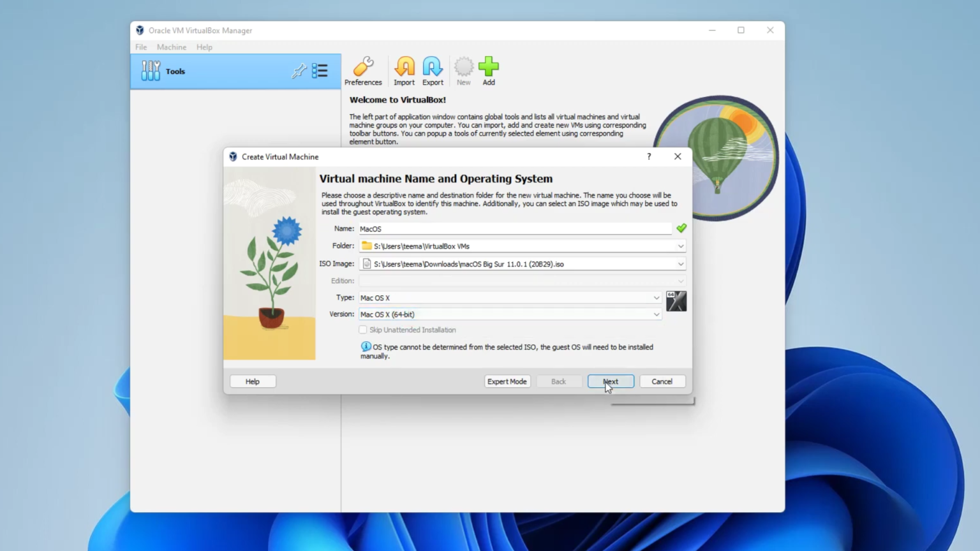Click inside the Name input field
Image resolution: width=980 pixels, height=551 pixels.
(x=510, y=228)
